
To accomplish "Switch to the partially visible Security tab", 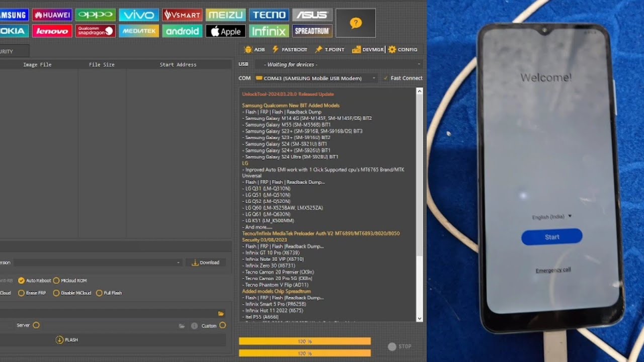I will [14, 51].
